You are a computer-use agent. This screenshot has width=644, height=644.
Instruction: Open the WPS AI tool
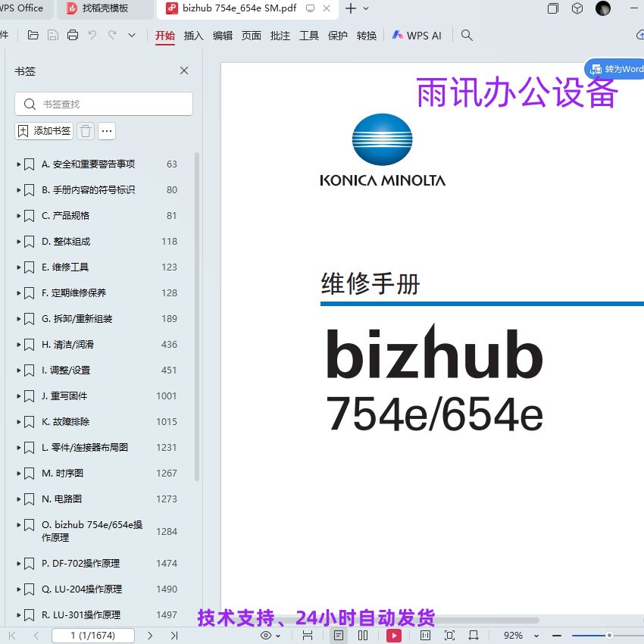tap(417, 36)
